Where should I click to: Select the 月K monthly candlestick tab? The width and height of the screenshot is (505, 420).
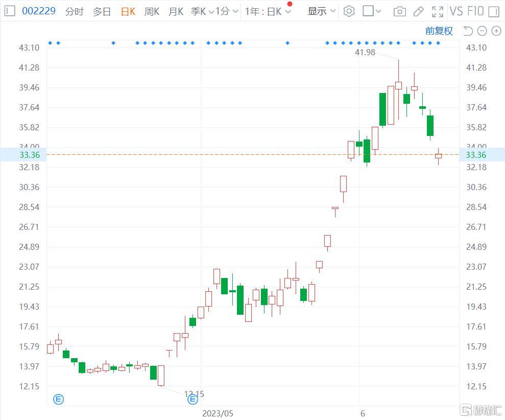click(x=176, y=12)
